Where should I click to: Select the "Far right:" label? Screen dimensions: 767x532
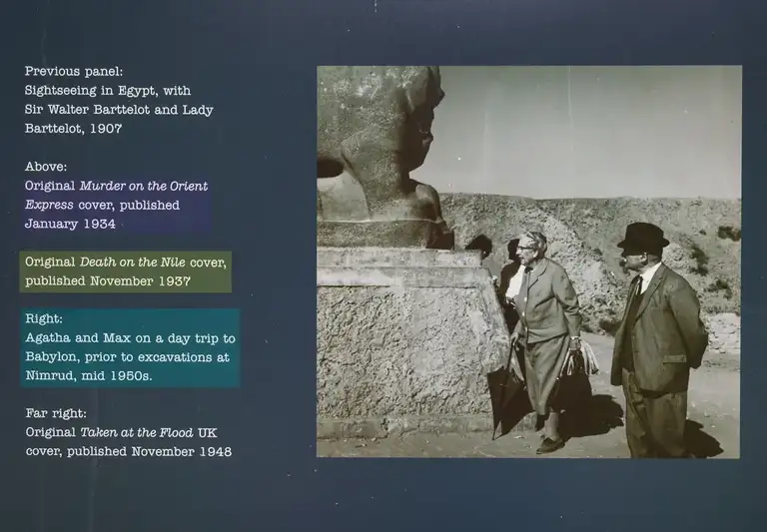coord(56,414)
